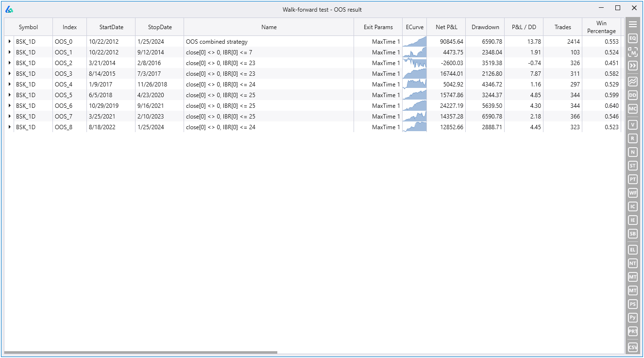Select the SB sidebar icon
644x358 pixels.
[x=632, y=233]
